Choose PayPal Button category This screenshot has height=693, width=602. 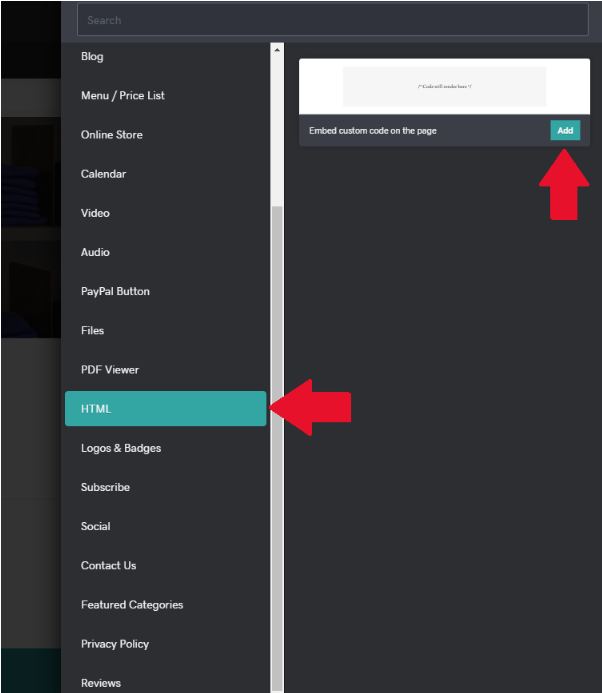(115, 291)
